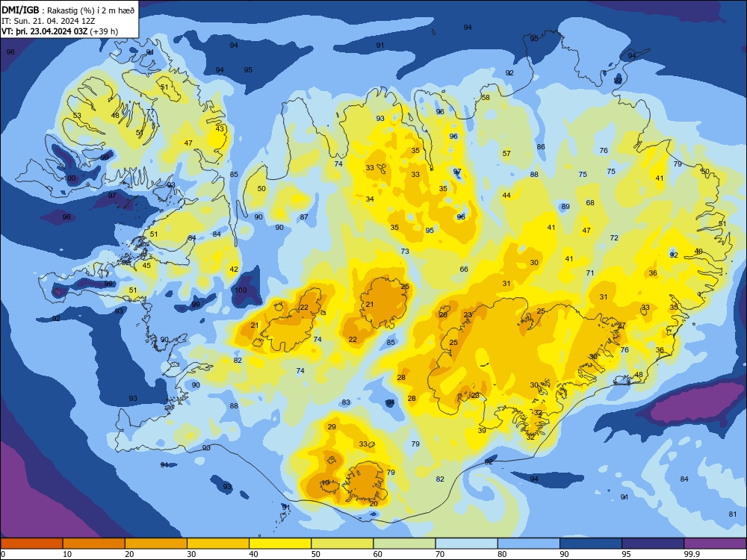Click the humidity value '42' on the map
This screenshot has height=560, width=747.
[234, 269]
